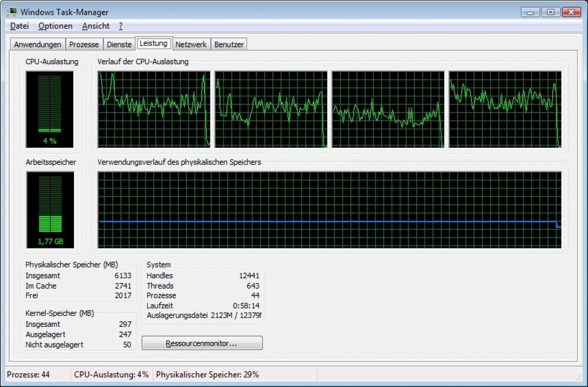Click the CPU-Auslastung 4 % gauge
The image size is (588, 387).
(50, 109)
